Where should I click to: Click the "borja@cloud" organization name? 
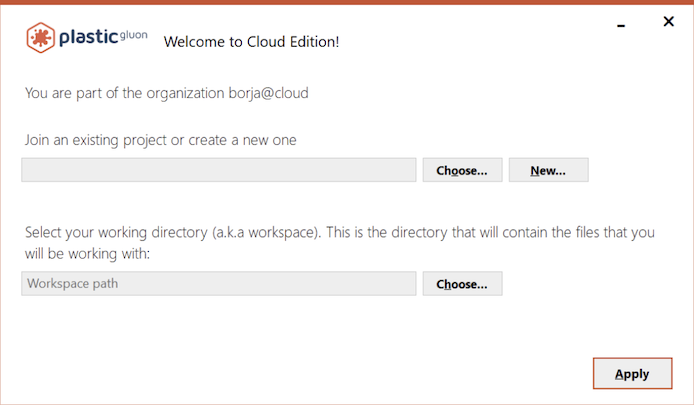point(268,94)
